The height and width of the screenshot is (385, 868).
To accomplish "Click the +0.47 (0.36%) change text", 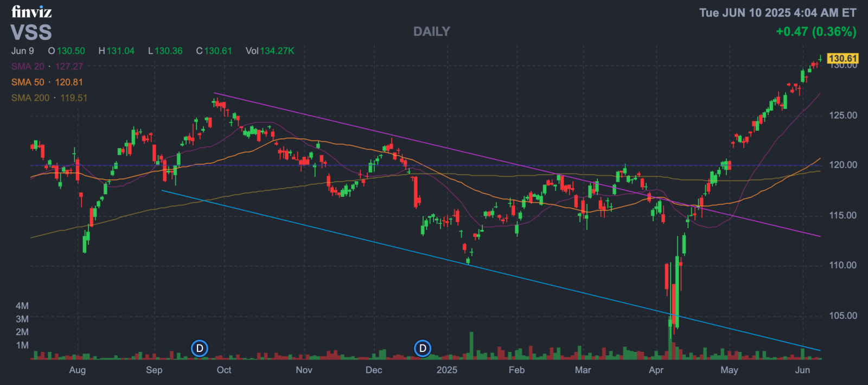I will (816, 31).
